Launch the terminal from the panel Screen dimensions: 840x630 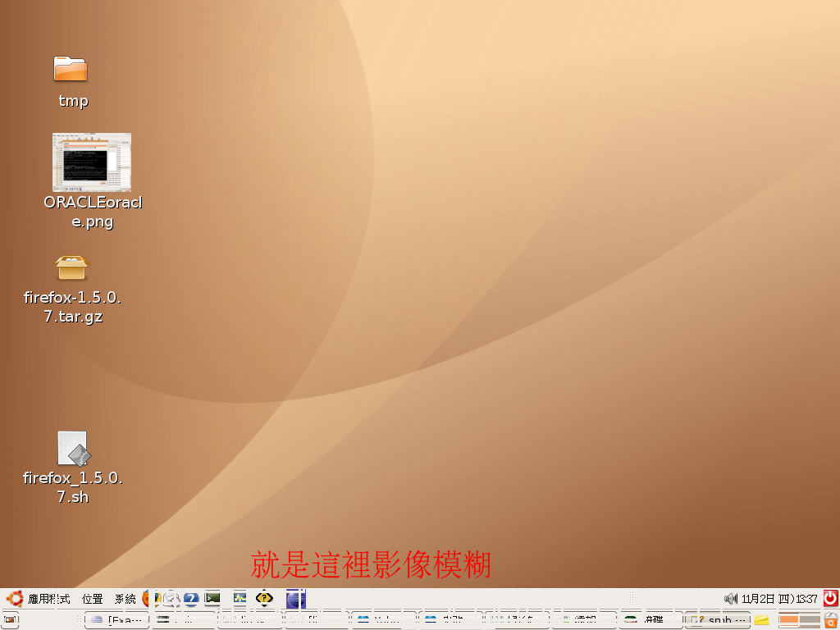pos(212,598)
